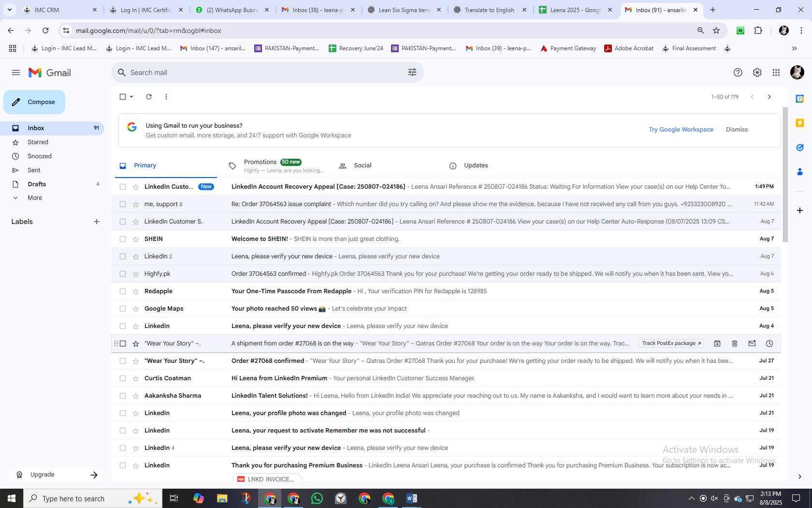Open the Chrome tab search dropdown
Viewport: 812px width, 508px height.
(9, 10)
